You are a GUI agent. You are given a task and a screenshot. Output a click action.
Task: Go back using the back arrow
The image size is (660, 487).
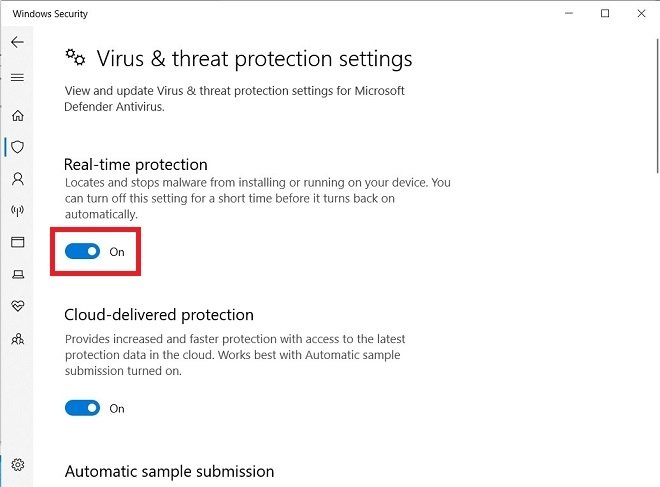click(17, 42)
